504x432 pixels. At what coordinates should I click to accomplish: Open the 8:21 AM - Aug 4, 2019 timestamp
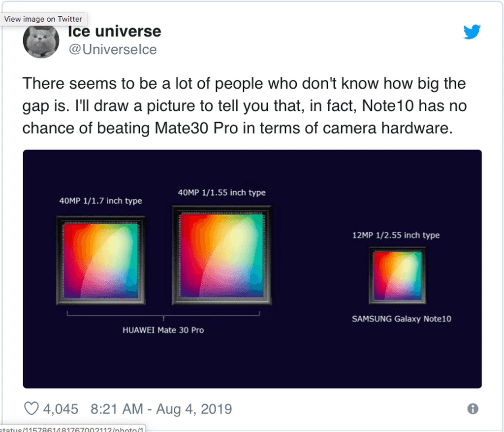click(161, 409)
